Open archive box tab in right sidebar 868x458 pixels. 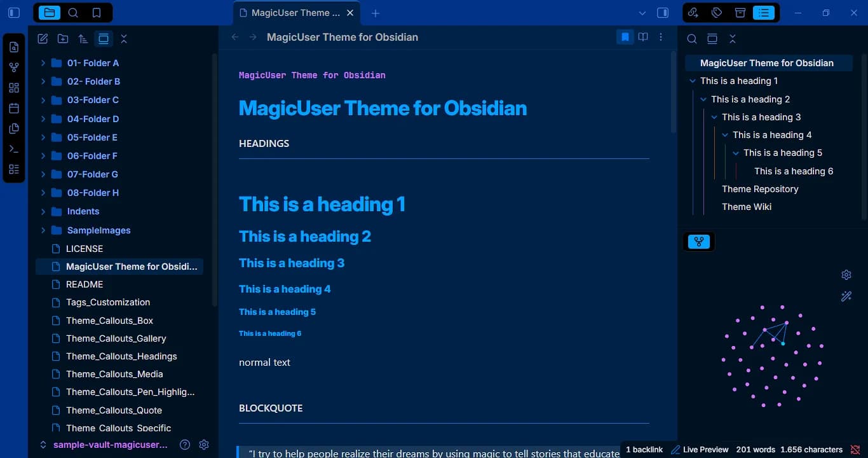[x=740, y=13]
